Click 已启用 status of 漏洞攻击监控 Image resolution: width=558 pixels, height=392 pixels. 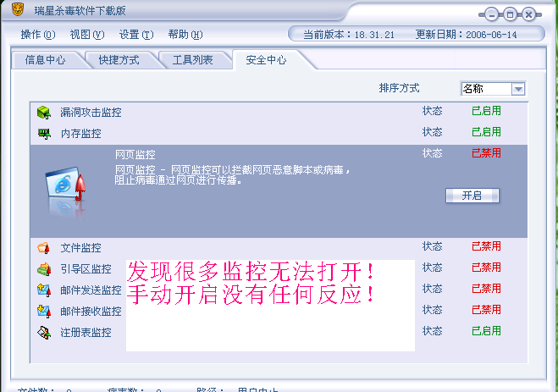point(486,111)
